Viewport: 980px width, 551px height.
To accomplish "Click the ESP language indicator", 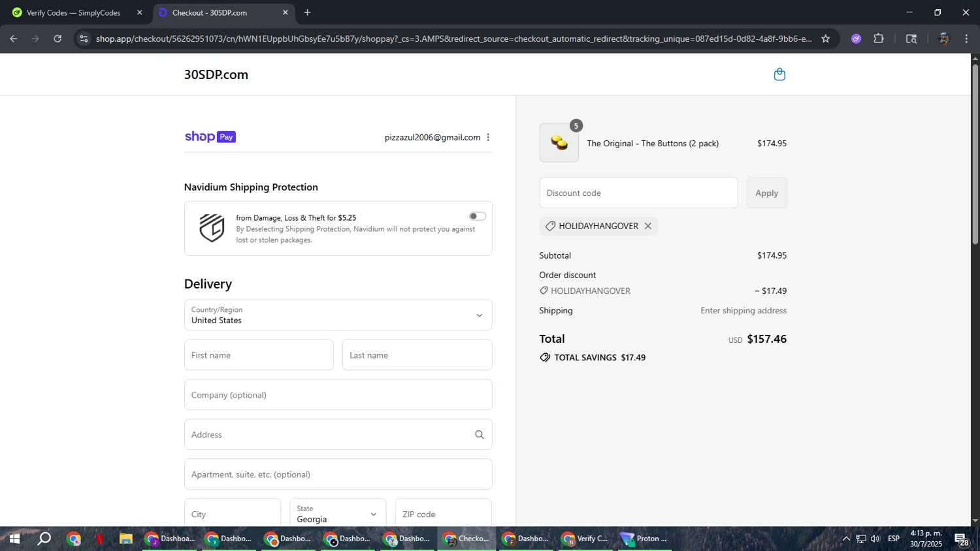I will click(894, 539).
